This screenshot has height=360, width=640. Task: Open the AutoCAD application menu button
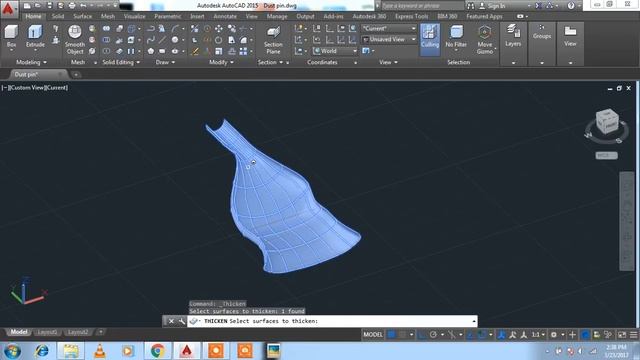8,9
